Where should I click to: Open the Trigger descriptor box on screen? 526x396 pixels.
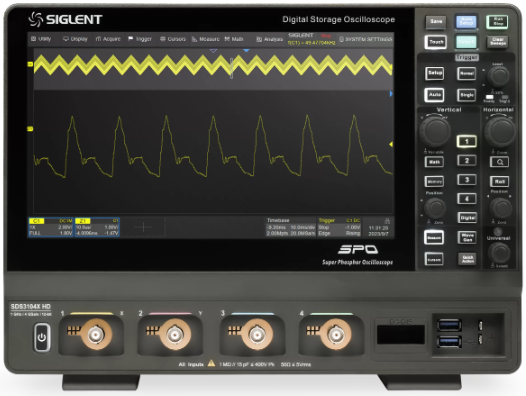coord(339,227)
